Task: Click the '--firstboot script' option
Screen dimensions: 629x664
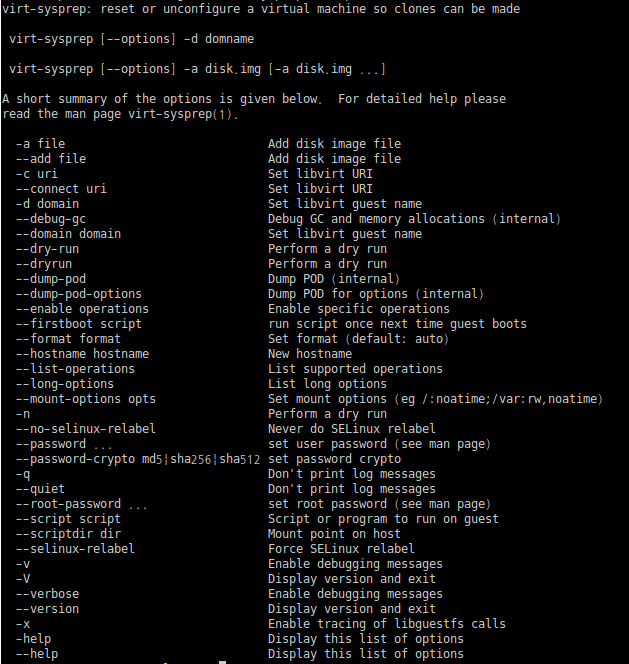Action: [79, 324]
